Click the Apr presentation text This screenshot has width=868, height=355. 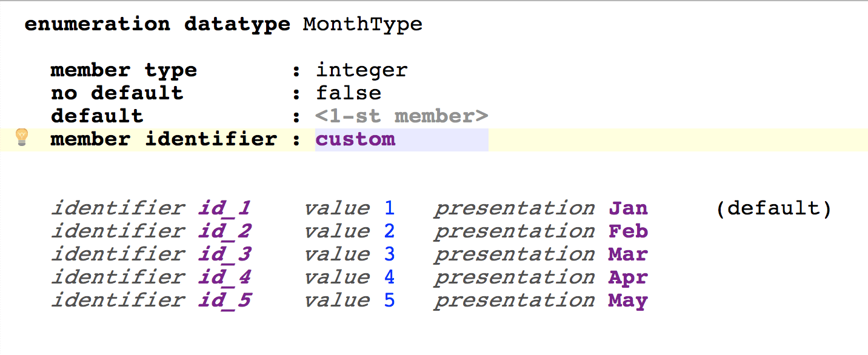pyautogui.click(x=628, y=278)
